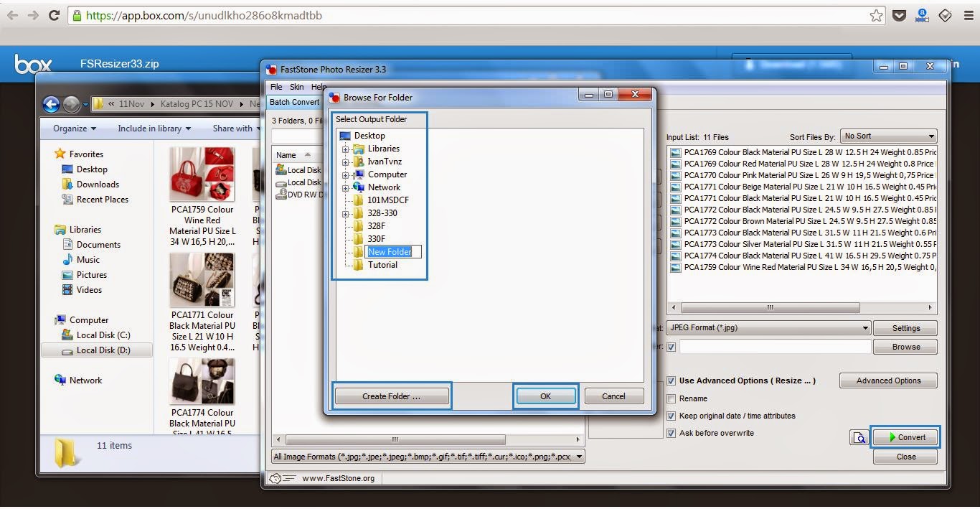
Task: Select the Batch Convert tab
Action: pyautogui.click(x=294, y=102)
